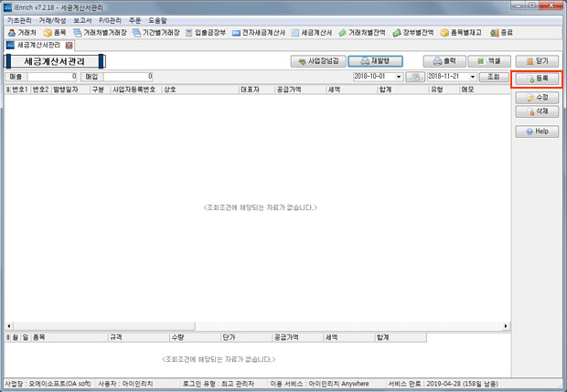Expand the start date dropdown 2018-10-01
Image resolution: width=567 pixels, height=392 pixels.
coord(399,77)
